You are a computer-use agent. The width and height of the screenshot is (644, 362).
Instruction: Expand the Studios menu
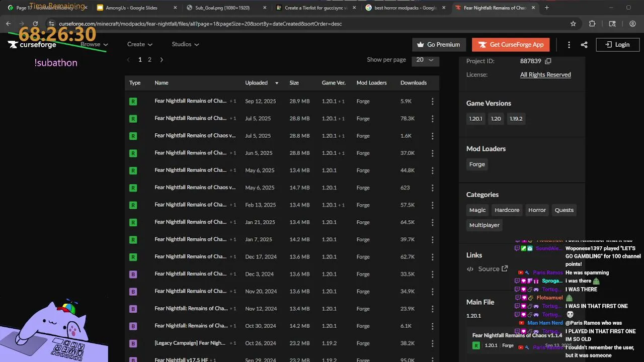tap(185, 44)
